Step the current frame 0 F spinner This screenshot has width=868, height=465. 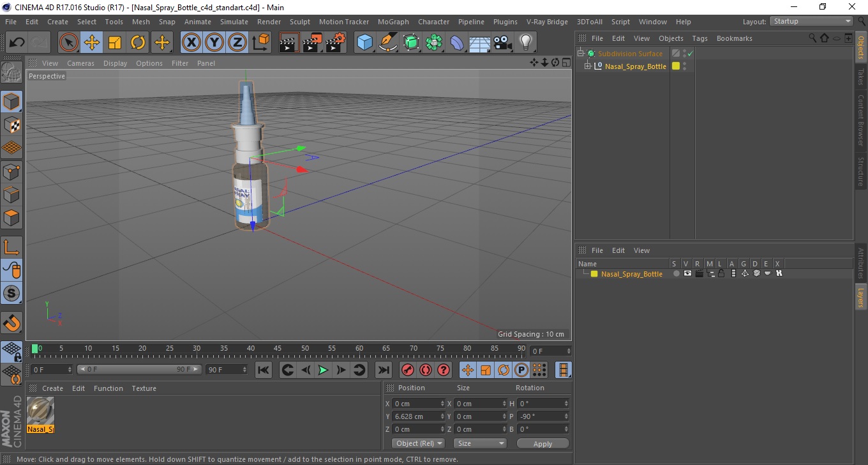(x=568, y=351)
